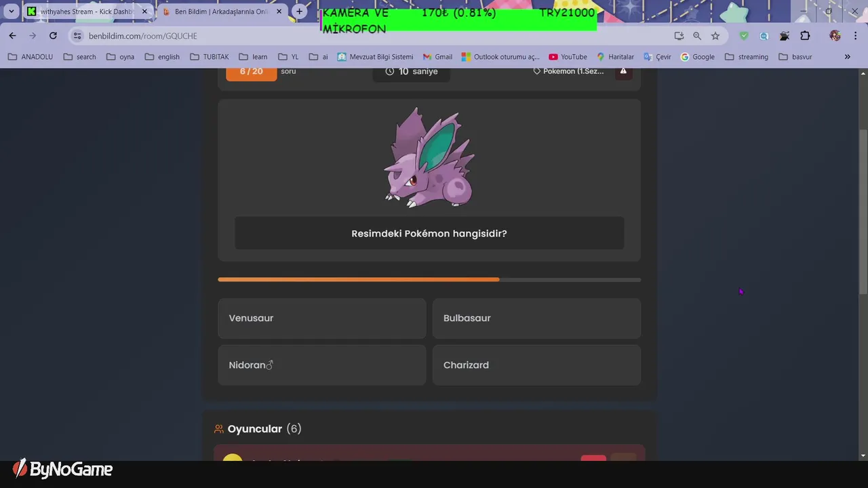Open the green shield extension
Image resolution: width=868 pixels, height=488 pixels.
(x=744, y=36)
